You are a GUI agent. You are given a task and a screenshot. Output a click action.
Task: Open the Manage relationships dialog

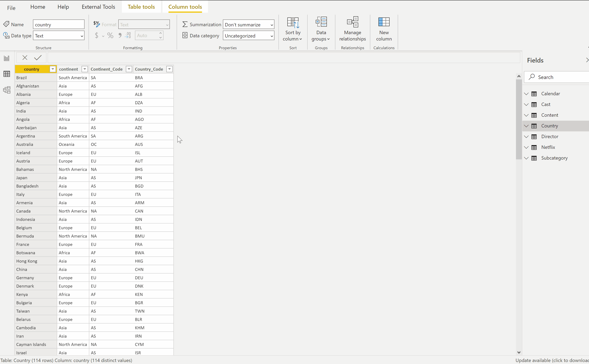pyautogui.click(x=352, y=29)
